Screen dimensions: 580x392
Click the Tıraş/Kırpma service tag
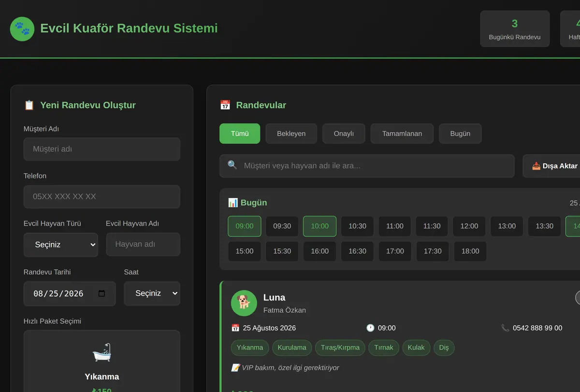pyautogui.click(x=340, y=348)
